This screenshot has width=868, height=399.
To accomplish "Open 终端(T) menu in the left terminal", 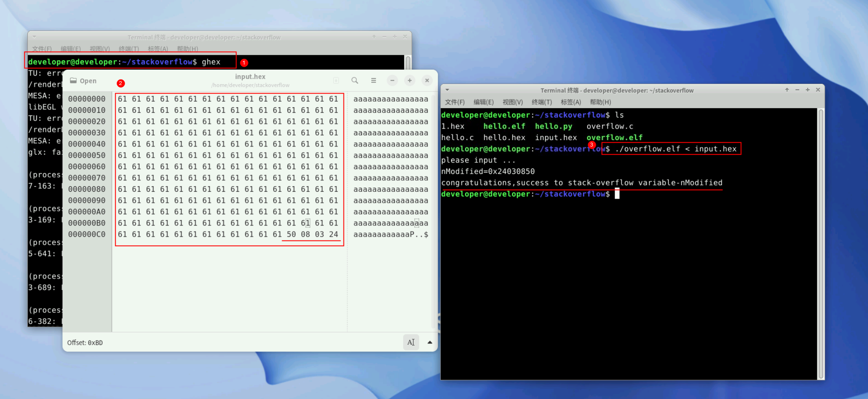I will coord(128,49).
